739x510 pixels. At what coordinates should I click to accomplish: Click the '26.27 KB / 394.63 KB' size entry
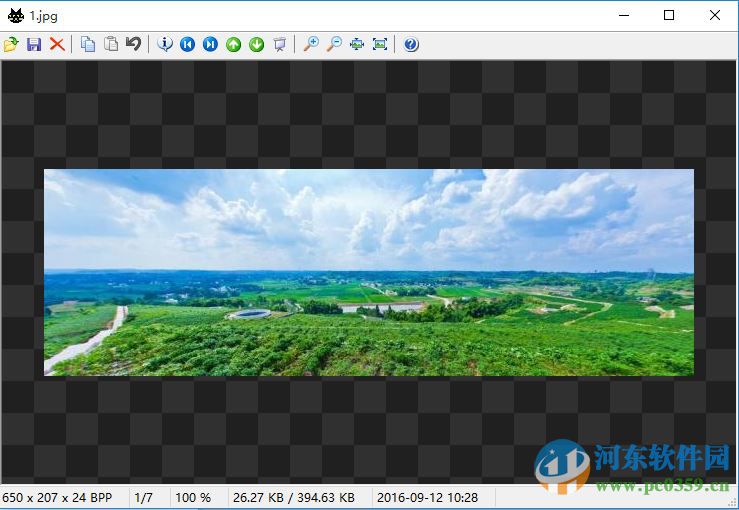294,498
